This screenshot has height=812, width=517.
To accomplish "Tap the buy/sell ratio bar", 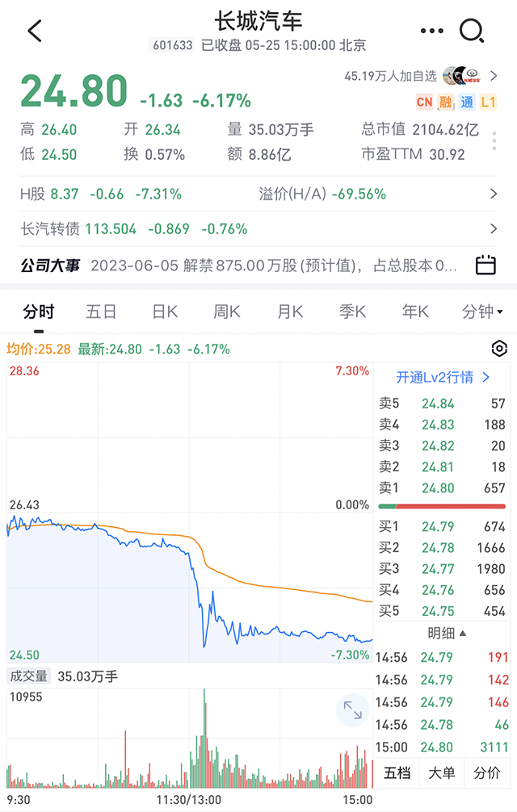I will (x=442, y=506).
